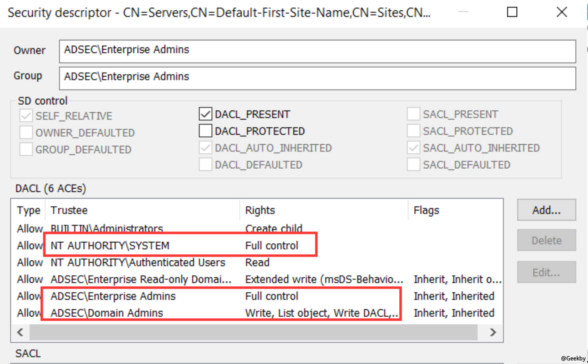Toggle the SACL_PROTECTED checkbox

(413, 131)
